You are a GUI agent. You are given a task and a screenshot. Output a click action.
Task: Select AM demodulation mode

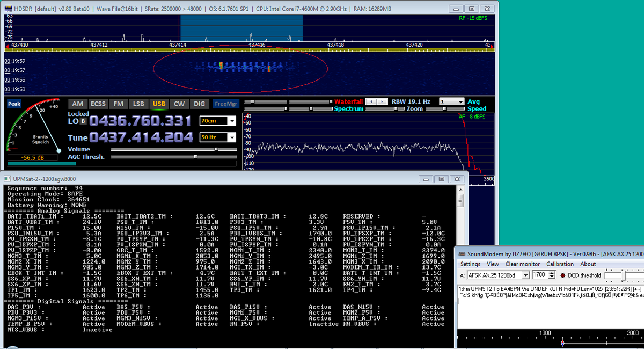click(77, 104)
